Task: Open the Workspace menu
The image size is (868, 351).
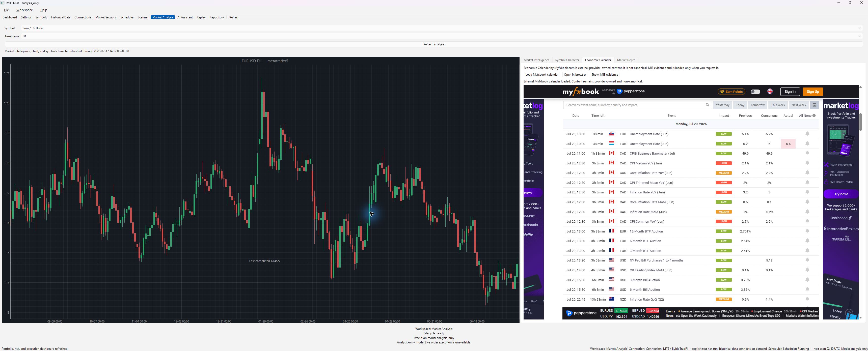Action: coord(24,10)
